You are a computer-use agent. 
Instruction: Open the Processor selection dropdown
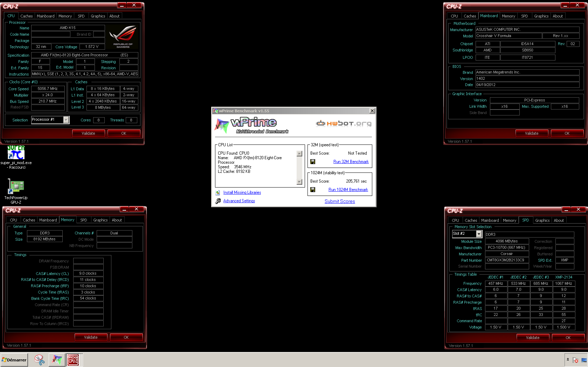(66, 120)
